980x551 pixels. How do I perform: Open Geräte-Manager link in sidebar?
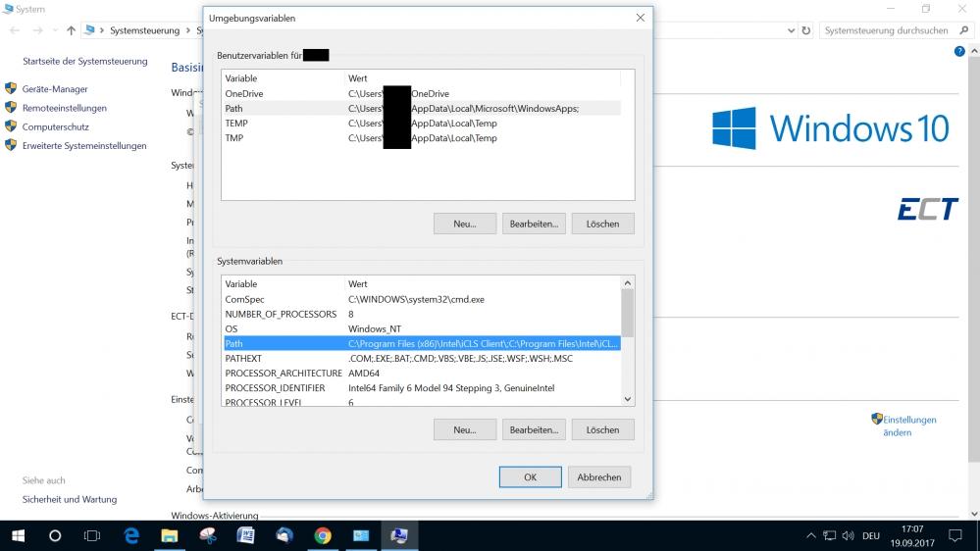coord(55,89)
